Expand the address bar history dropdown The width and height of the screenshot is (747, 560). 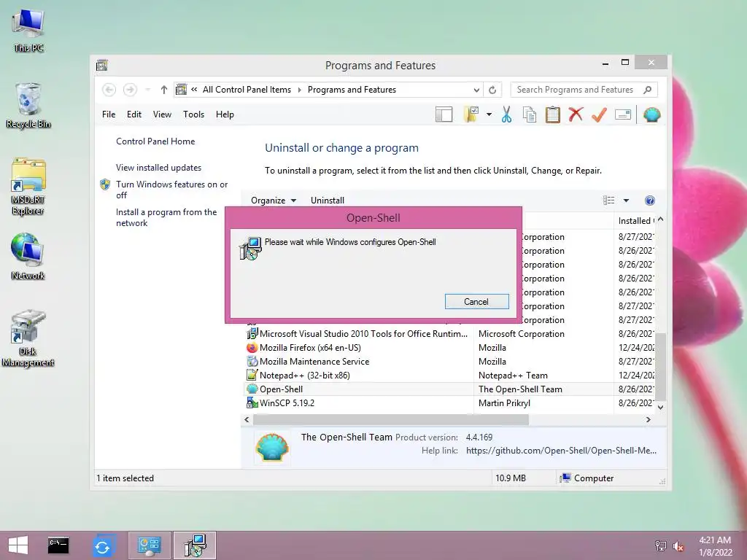point(476,90)
